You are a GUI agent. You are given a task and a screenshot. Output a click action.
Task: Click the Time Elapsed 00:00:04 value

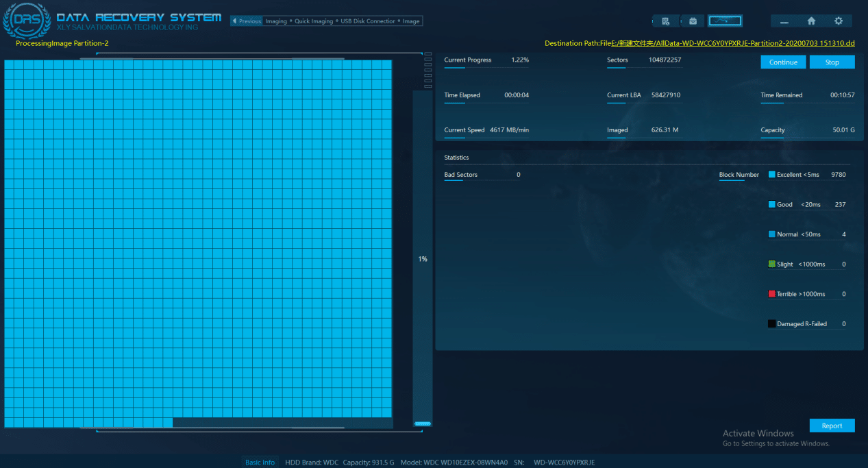[517, 95]
